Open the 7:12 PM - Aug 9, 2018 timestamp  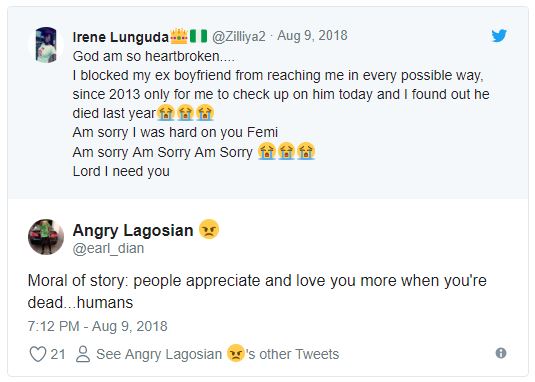point(98,326)
